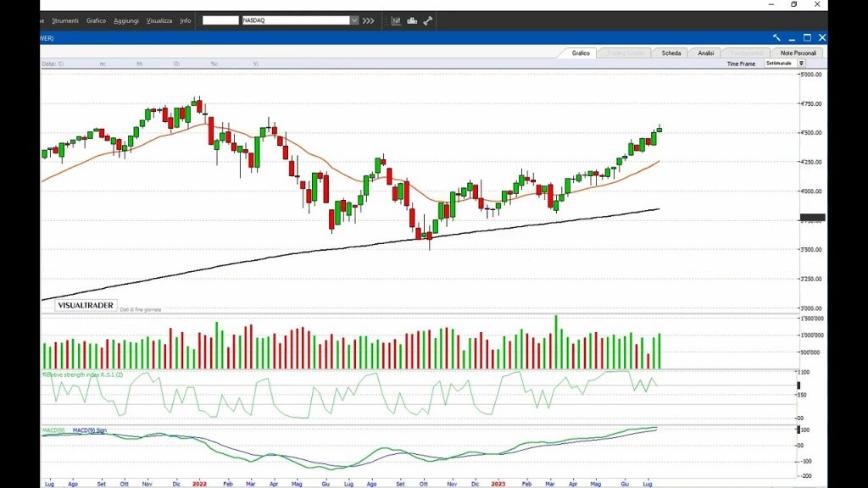Image resolution: width=868 pixels, height=488 pixels.
Task: Click the chart bars toolbar icon
Action: pos(397,20)
